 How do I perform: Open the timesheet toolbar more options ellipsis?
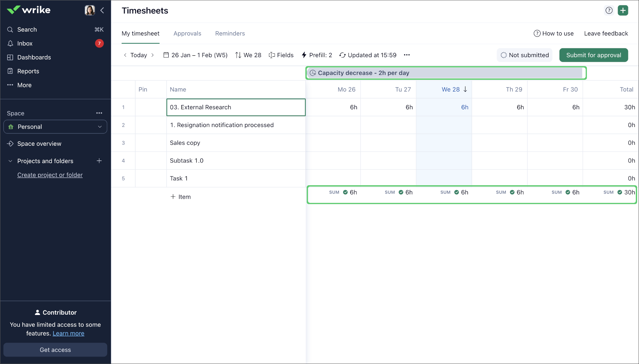tap(407, 55)
